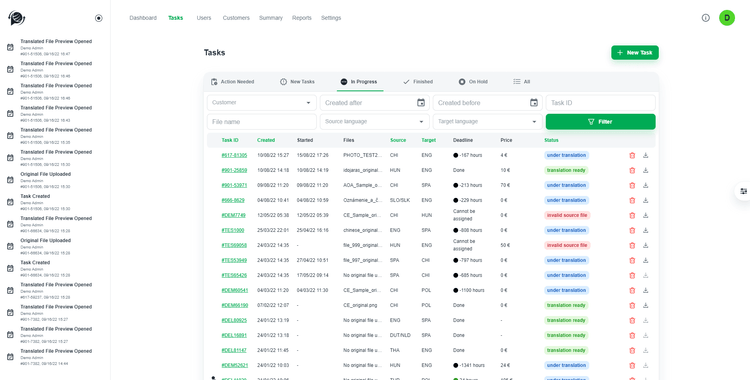Delete task #617-81305 with trash icon

(x=632, y=156)
